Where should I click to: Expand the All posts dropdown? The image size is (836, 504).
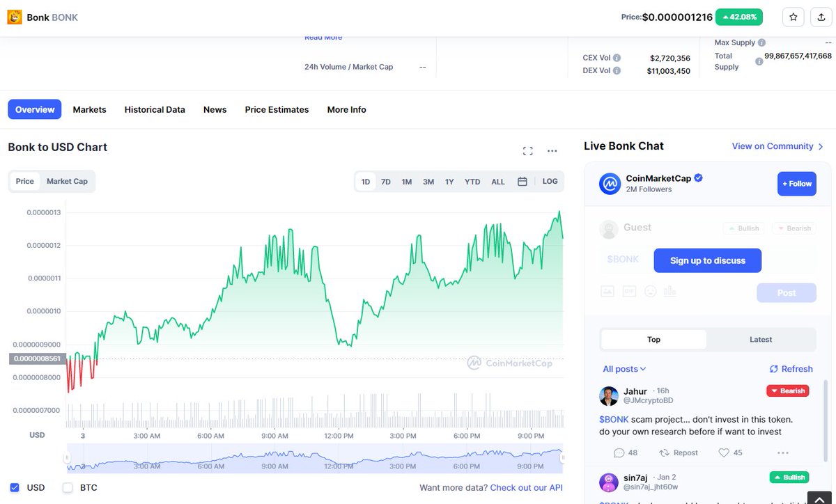[624, 370]
